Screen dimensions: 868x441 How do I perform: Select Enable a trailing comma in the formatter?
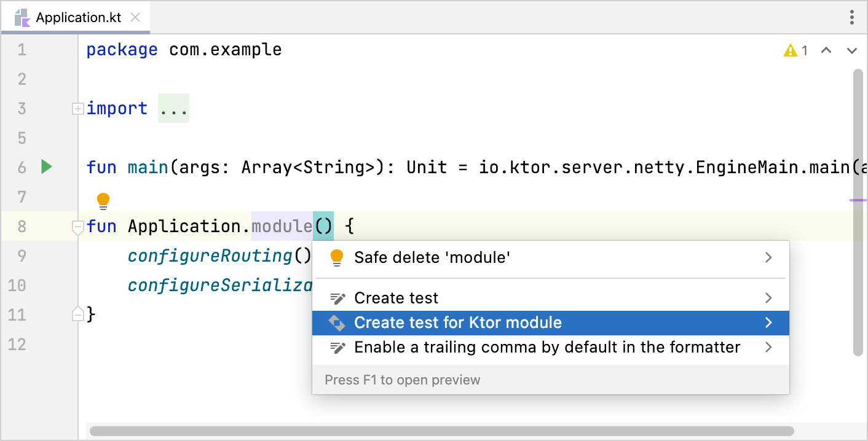pos(546,347)
